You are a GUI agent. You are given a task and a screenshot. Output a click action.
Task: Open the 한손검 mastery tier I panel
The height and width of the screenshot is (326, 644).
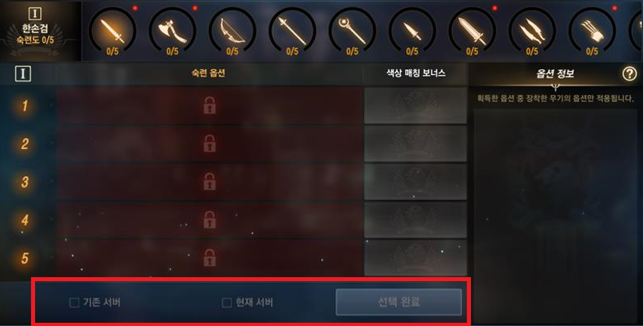41,31
